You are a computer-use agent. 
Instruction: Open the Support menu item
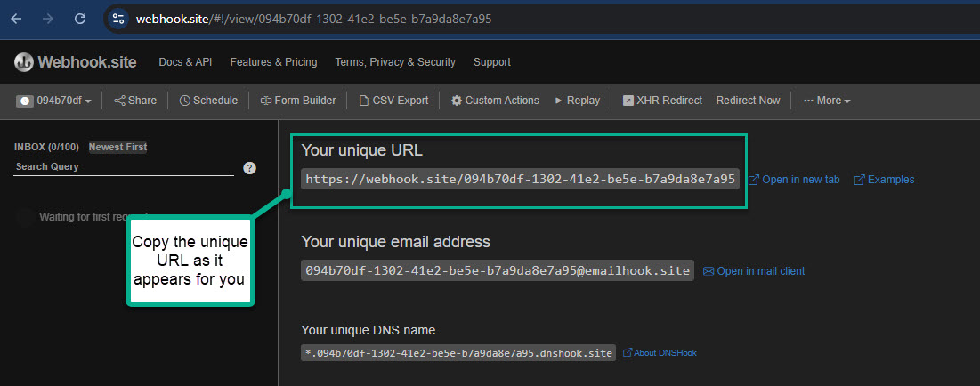pyautogui.click(x=492, y=62)
